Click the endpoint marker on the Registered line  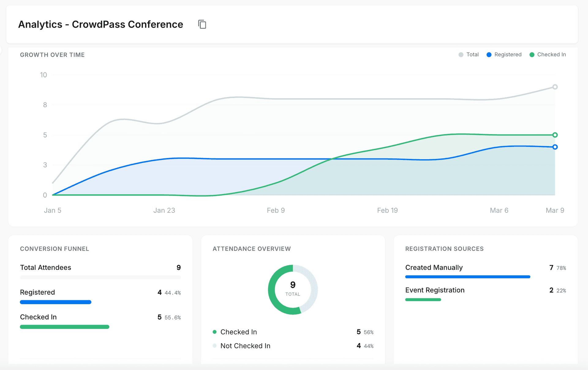click(x=555, y=147)
